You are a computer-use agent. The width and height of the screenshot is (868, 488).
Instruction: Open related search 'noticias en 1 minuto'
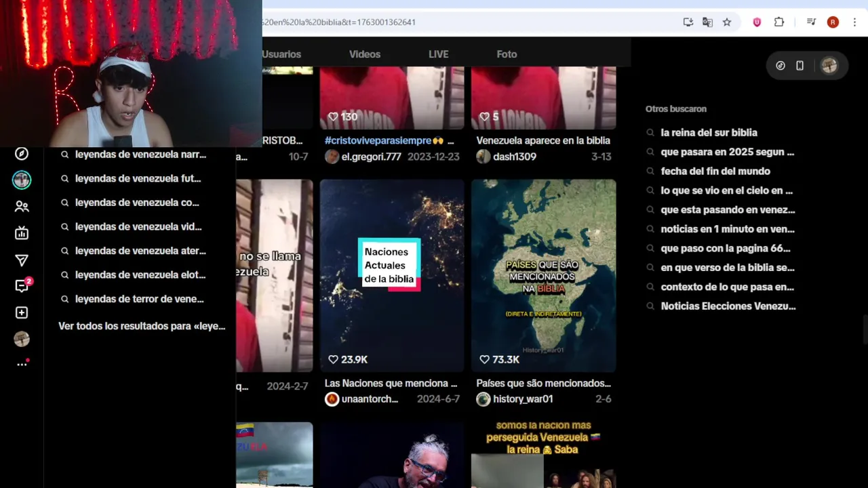728,229
